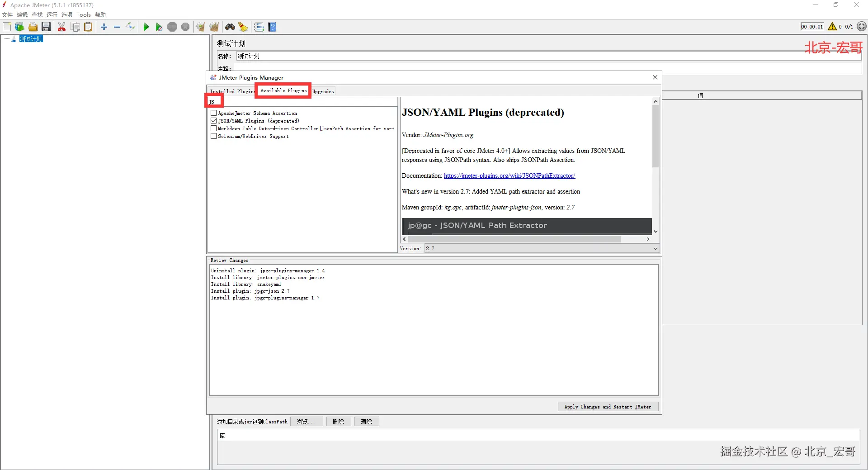The height and width of the screenshot is (470, 868).
Task: Uncheck JSON/YAML Plugins (deprecated) checkbox
Action: click(213, 121)
